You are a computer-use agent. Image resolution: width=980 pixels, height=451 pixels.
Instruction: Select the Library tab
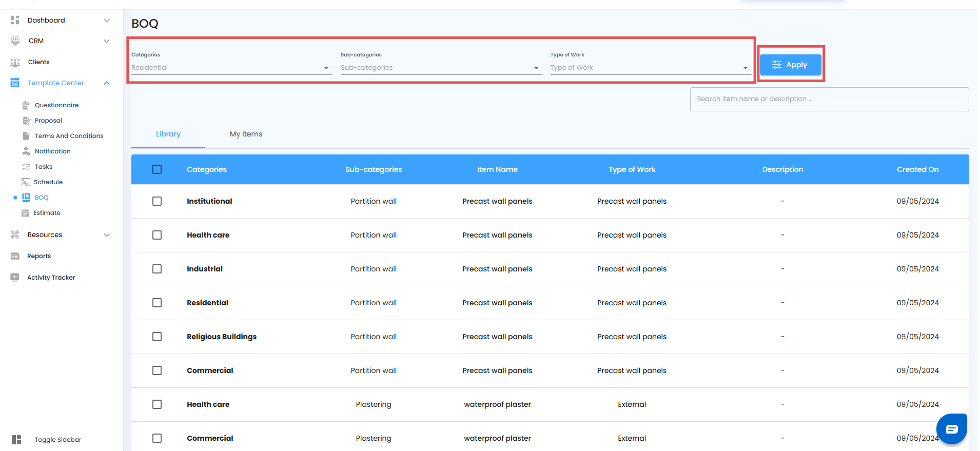click(168, 134)
